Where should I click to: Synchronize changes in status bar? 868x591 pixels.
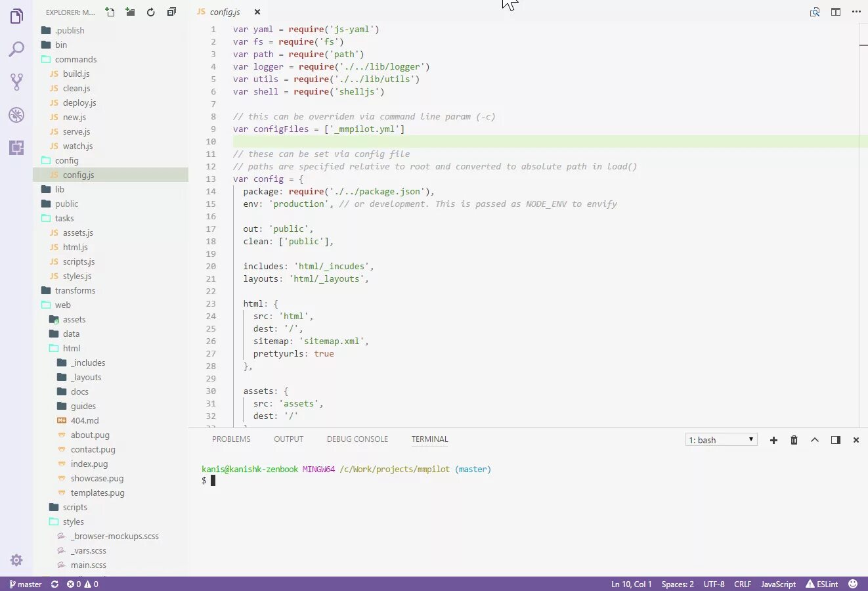point(54,584)
